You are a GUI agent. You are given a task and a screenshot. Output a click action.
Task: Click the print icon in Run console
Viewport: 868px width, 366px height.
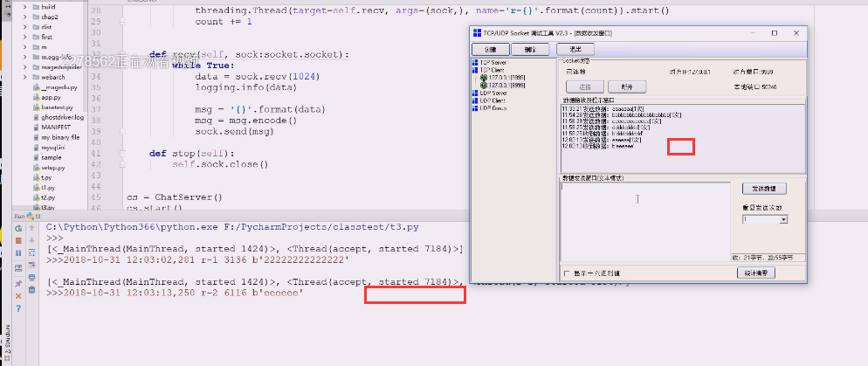31,278
